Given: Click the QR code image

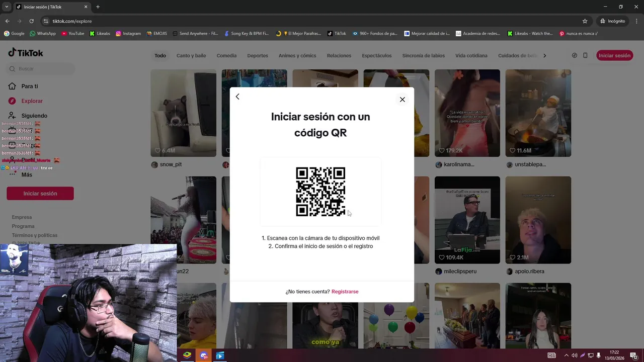Looking at the screenshot, I should (x=320, y=192).
